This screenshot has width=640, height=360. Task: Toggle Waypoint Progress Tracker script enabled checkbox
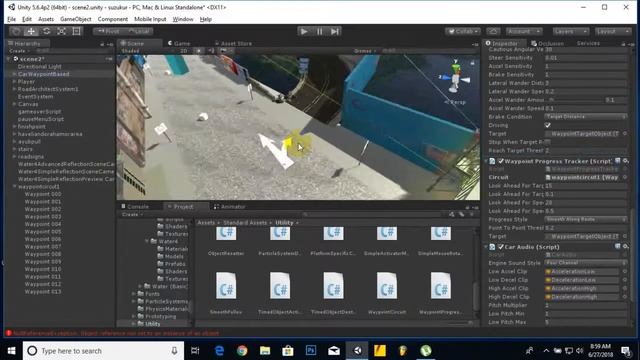(x=501, y=161)
